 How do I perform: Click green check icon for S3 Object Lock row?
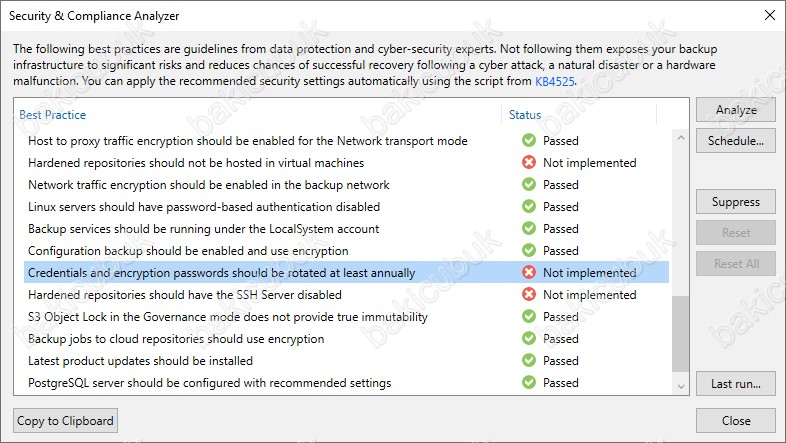coord(529,317)
